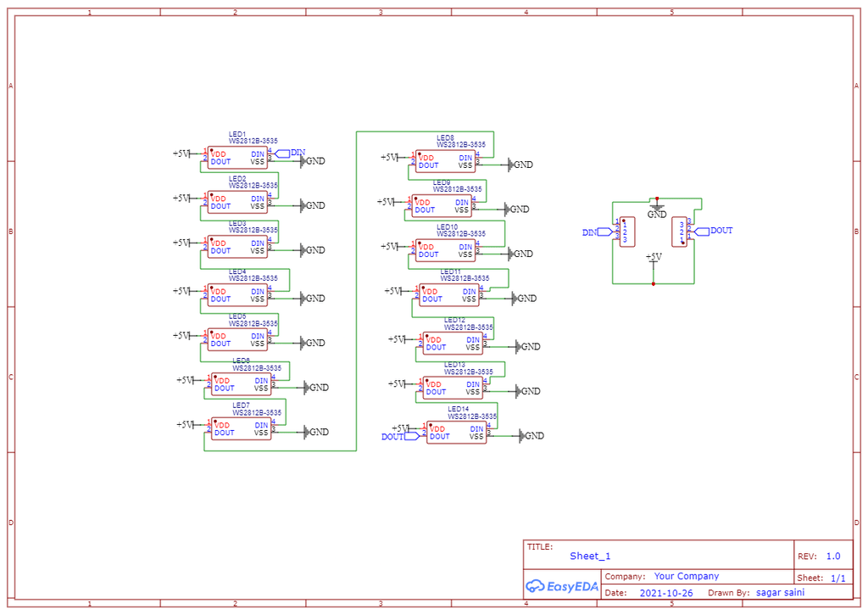Click the 'Your Company' company field
The width and height of the screenshot is (868, 615).
[687, 576]
